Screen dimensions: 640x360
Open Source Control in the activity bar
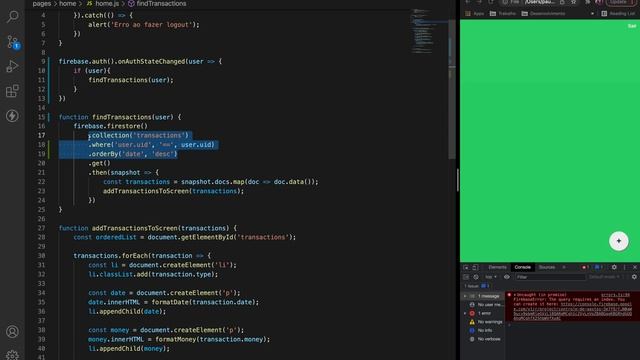coord(13,42)
